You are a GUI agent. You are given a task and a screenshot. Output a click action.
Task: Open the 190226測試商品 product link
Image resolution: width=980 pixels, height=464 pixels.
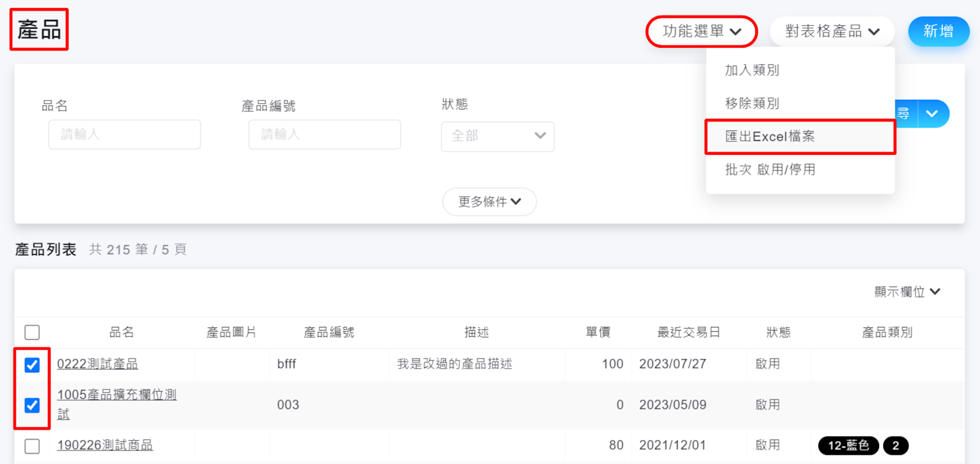(105, 445)
